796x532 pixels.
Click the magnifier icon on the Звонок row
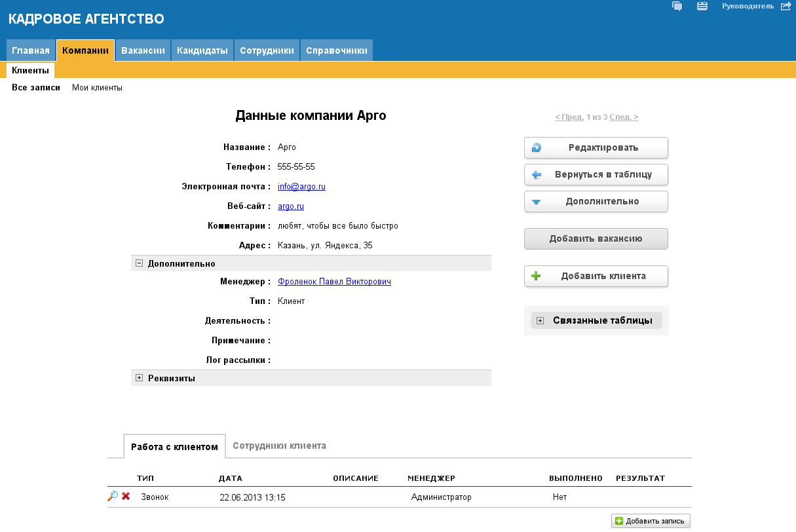pos(113,497)
